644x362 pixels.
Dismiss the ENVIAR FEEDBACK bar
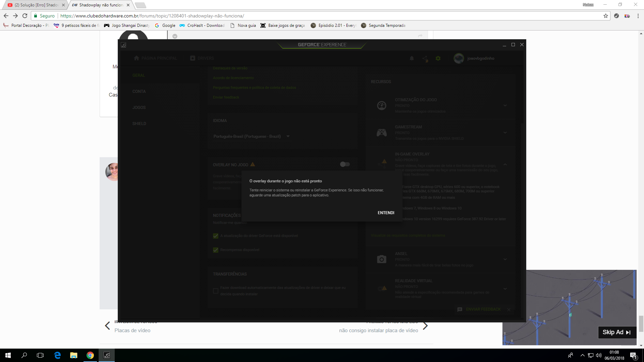point(509,310)
